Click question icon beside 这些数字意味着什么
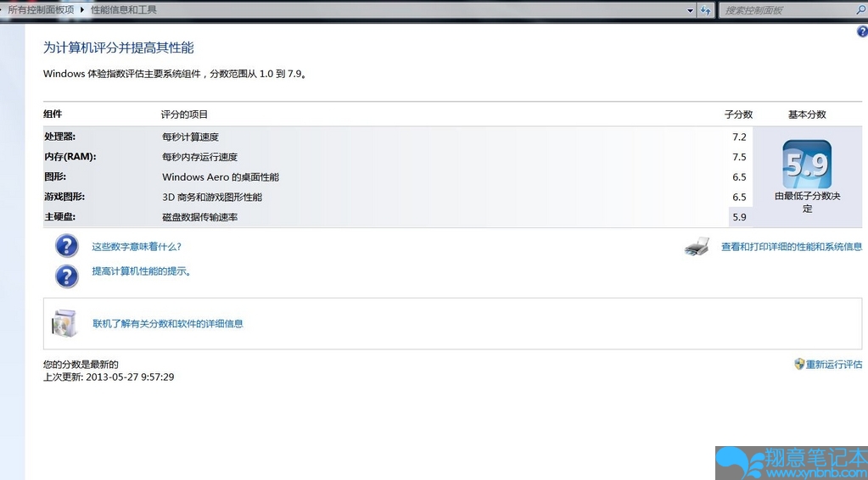The image size is (868, 480). coord(67,246)
